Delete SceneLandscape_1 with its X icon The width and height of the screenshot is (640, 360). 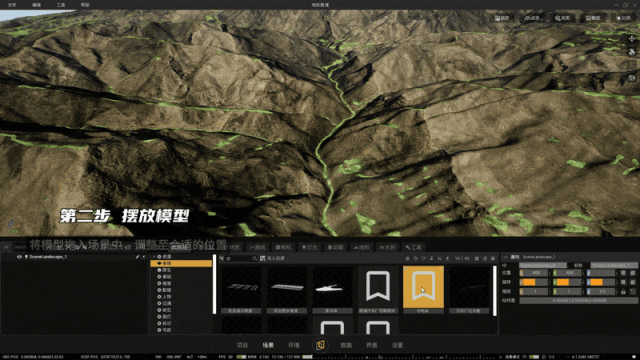coord(144,257)
